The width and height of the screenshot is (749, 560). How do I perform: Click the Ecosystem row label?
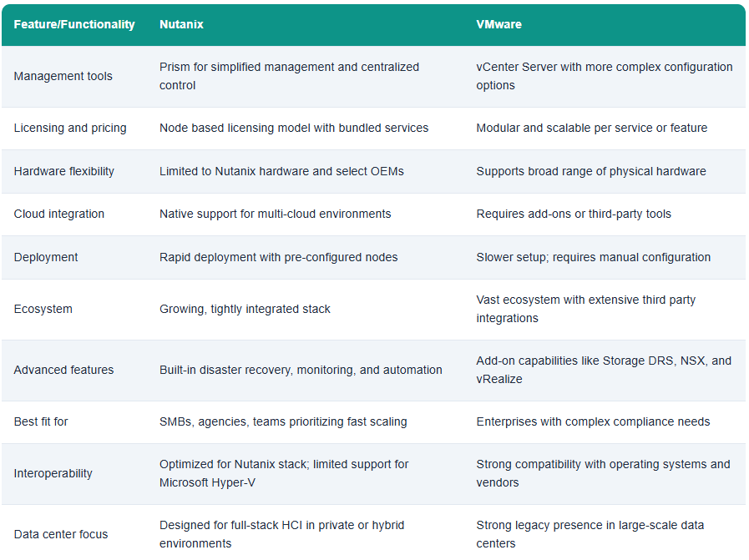[x=43, y=309]
